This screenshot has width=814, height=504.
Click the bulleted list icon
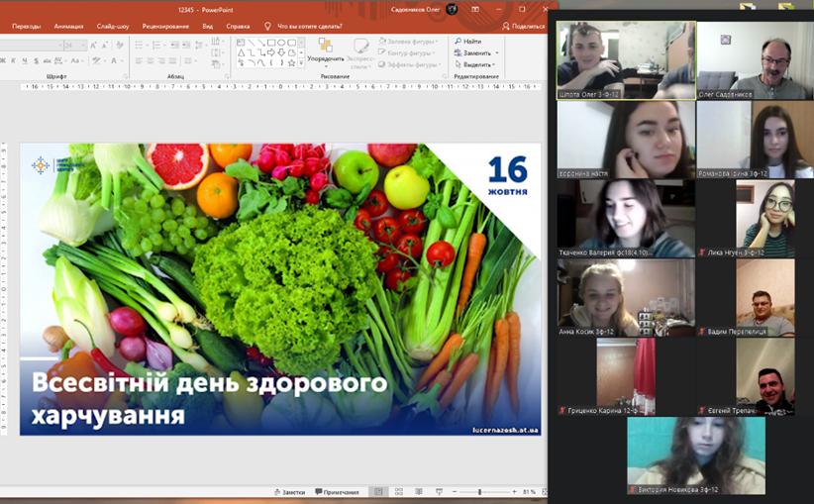point(139,46)
